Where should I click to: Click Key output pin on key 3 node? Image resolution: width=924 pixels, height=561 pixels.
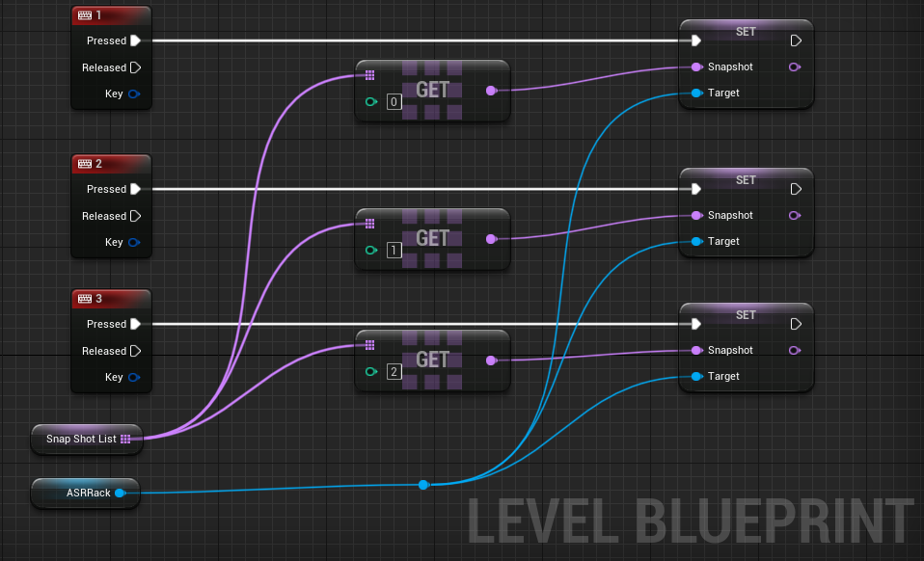tap(134, 377)
